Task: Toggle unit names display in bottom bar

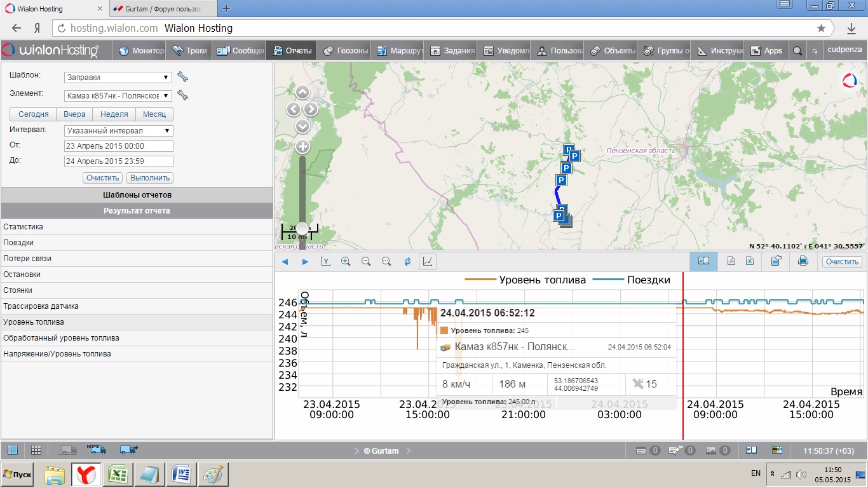Action: pos(97,450)
